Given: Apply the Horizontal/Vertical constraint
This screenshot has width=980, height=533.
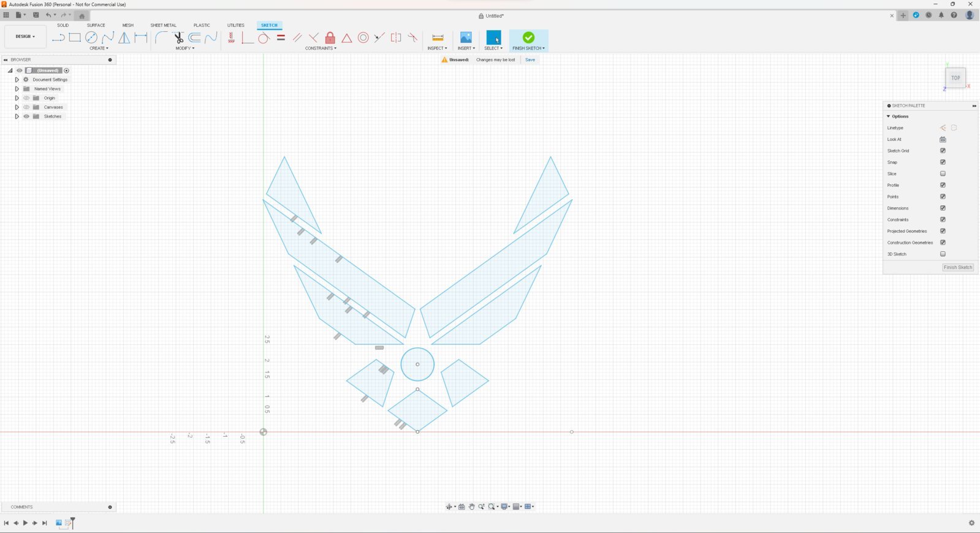Looking at the screenshot, I should tap(231, 38).
